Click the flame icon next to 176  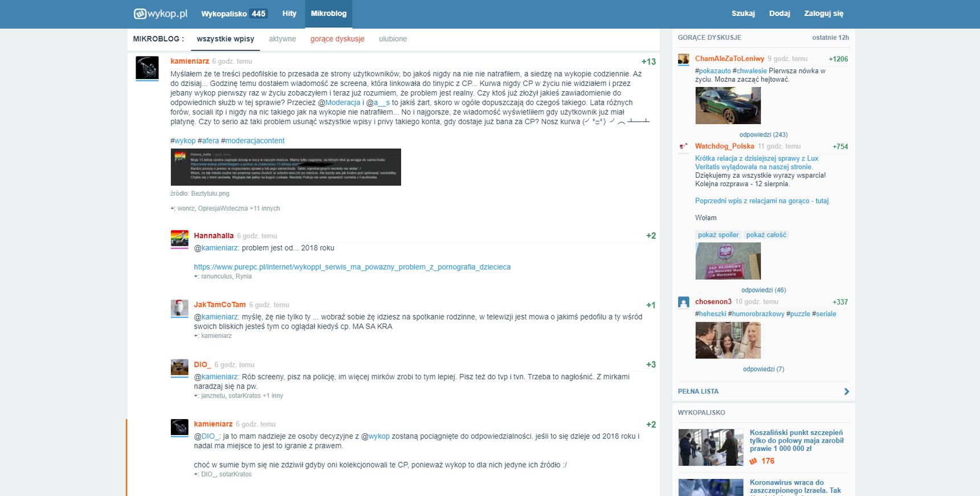[753, 461]
